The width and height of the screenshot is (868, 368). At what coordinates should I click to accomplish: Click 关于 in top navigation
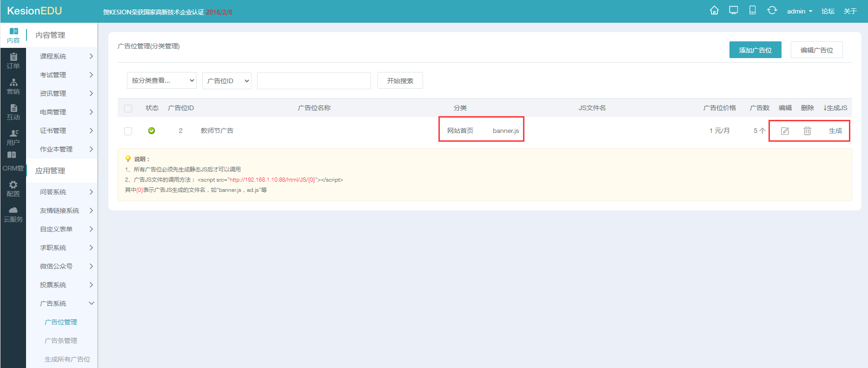(850, 11)
